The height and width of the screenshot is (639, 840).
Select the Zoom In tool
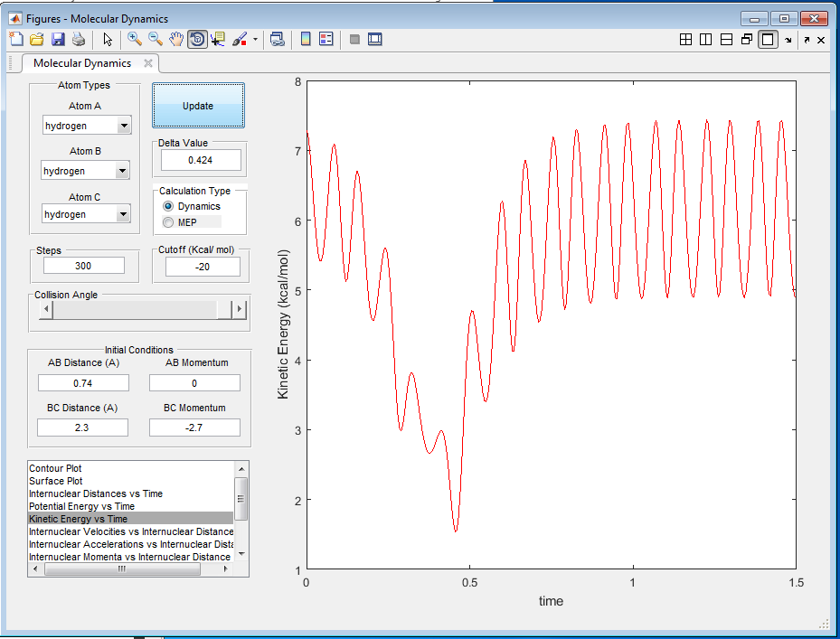(x=135, y=39)
